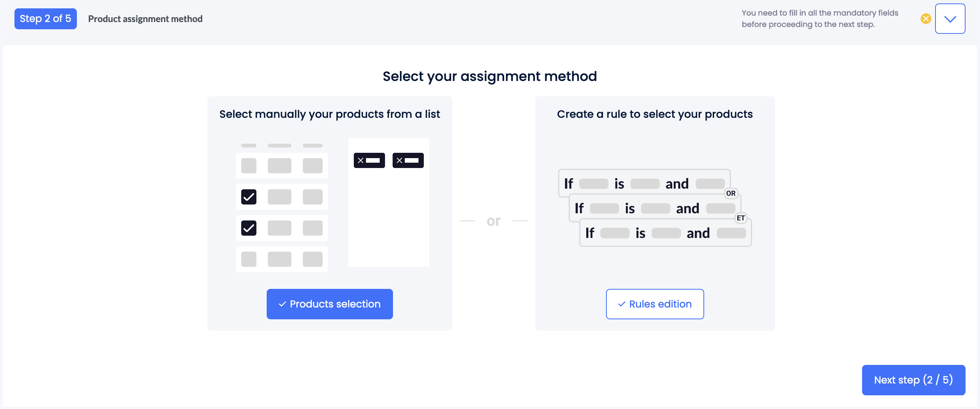Screen dimensions: 980x409
Task: Remove the first dark product tag
Action: point(361,160)
